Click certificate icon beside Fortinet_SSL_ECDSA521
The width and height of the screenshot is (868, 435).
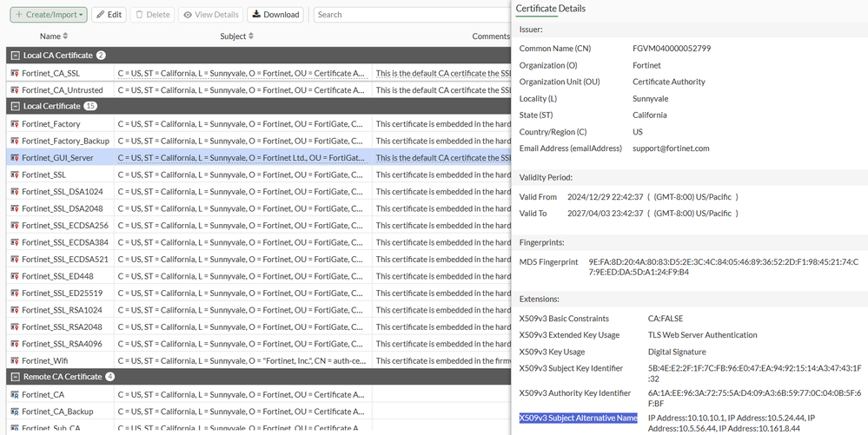pyautogui.click(x=15, y=259)
